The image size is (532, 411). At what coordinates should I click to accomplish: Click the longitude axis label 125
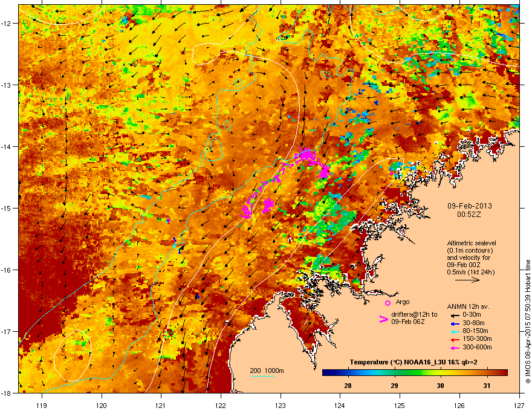pos(400,405)
